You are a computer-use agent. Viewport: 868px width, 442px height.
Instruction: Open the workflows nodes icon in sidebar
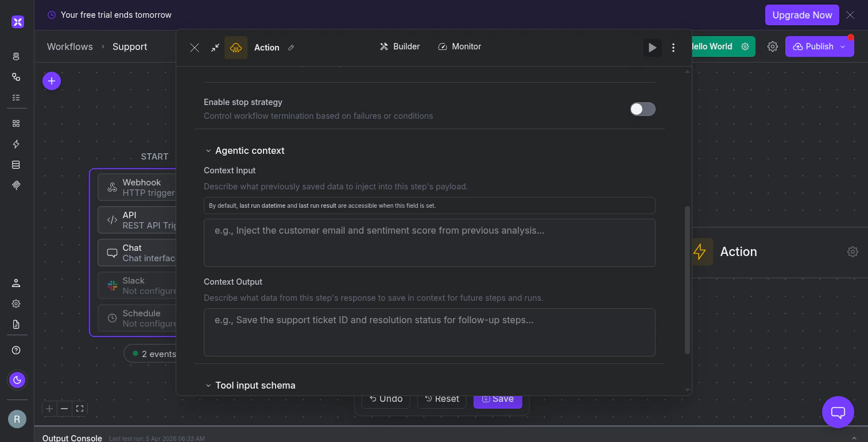click(16, 77)
